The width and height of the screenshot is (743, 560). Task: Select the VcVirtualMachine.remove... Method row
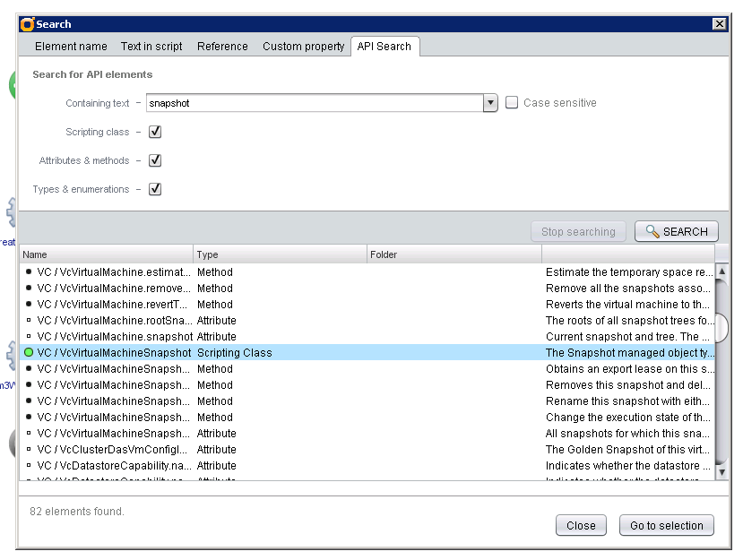(x=367, y=288)
